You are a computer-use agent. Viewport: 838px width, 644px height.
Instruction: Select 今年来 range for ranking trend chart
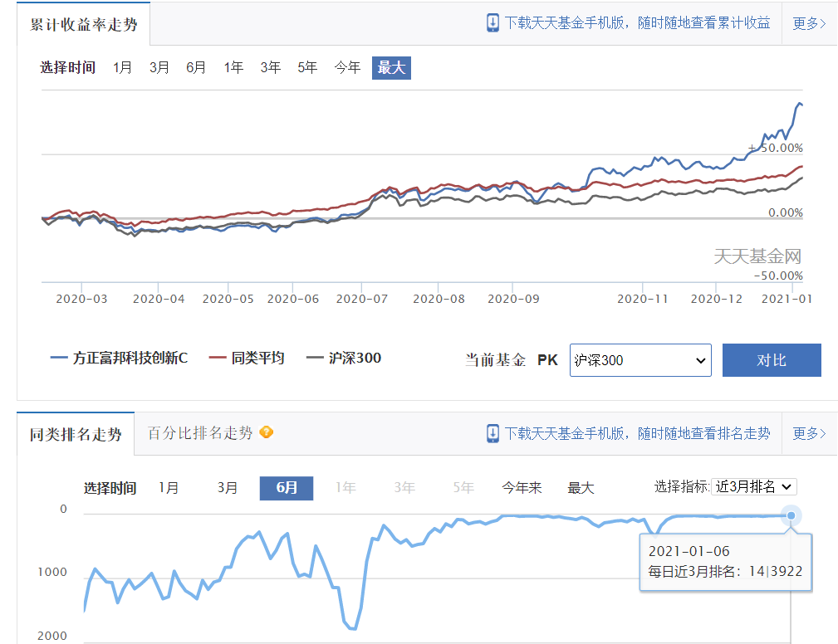click(x=522, y=487)
